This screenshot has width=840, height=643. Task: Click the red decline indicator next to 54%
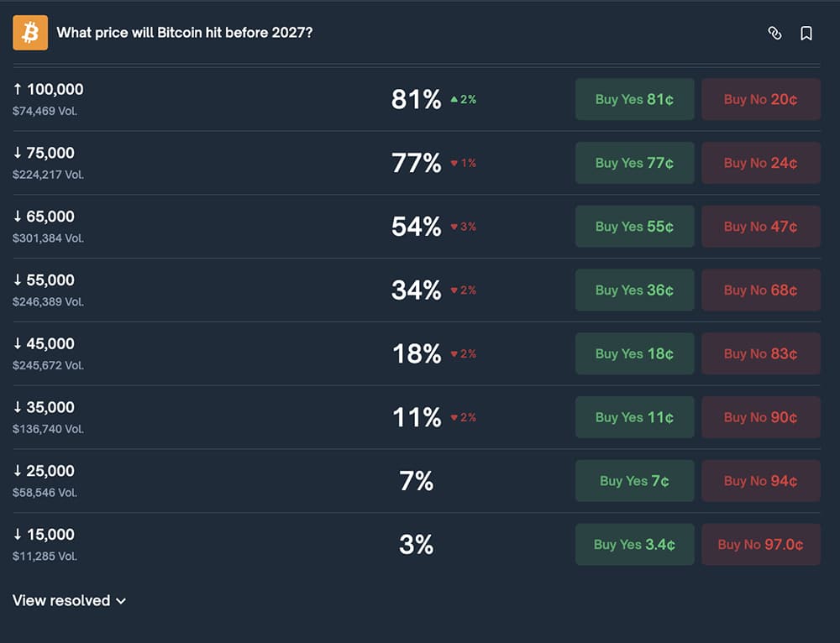(x=465, y=227)
